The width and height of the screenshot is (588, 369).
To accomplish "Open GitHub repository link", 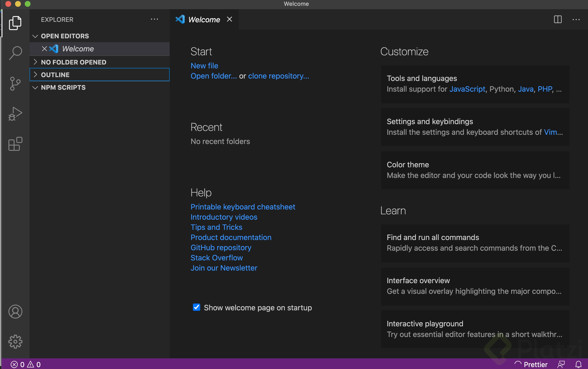I will point(221,248).
